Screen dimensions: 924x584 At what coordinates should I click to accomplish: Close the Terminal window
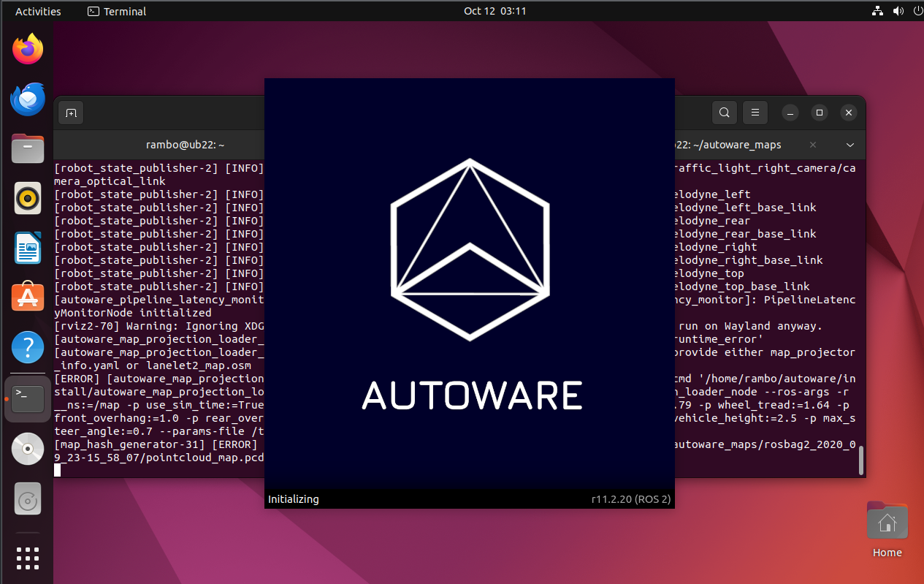[848, 113]
